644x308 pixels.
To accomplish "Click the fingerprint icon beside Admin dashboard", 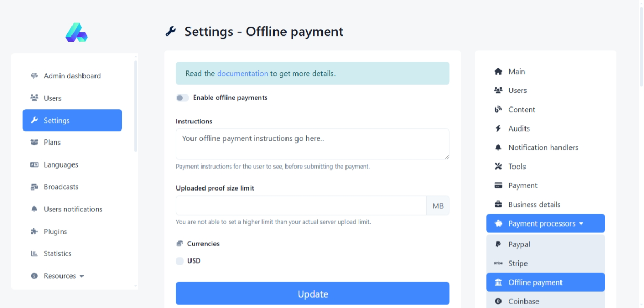I will click(34, 76).
